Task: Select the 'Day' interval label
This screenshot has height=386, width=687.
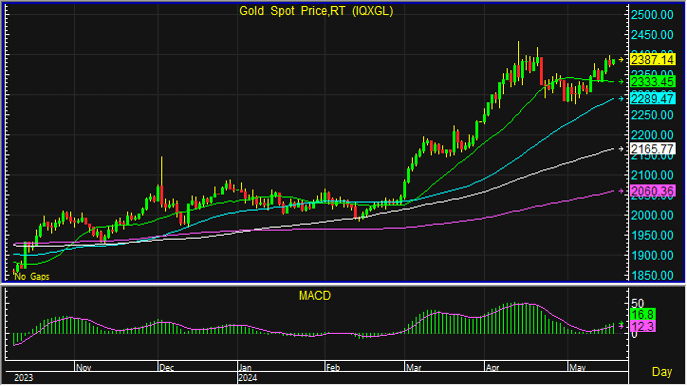Action: click(x=662, y=372)
